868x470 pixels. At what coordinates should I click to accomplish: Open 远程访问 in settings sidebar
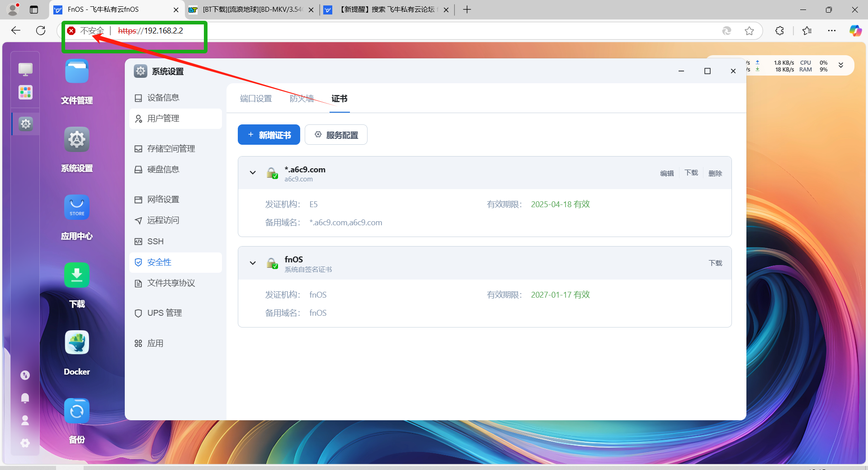175,220
